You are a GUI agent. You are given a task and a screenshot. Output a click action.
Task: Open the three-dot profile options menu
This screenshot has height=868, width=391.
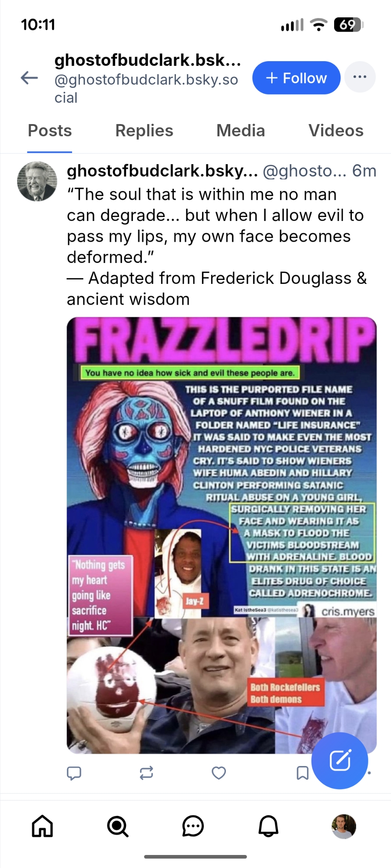pos(360,77)
